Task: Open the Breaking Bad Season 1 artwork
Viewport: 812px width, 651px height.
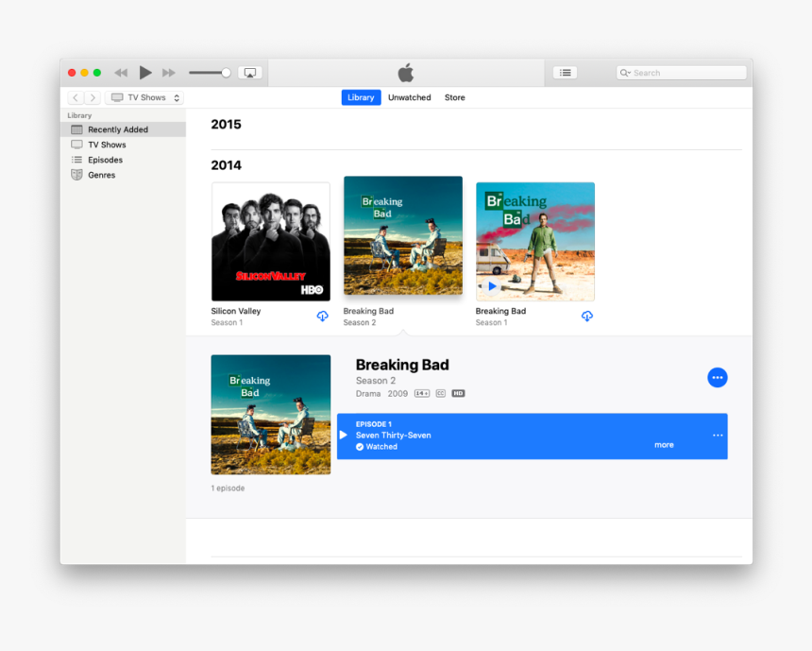Action: tap(535, 242)
